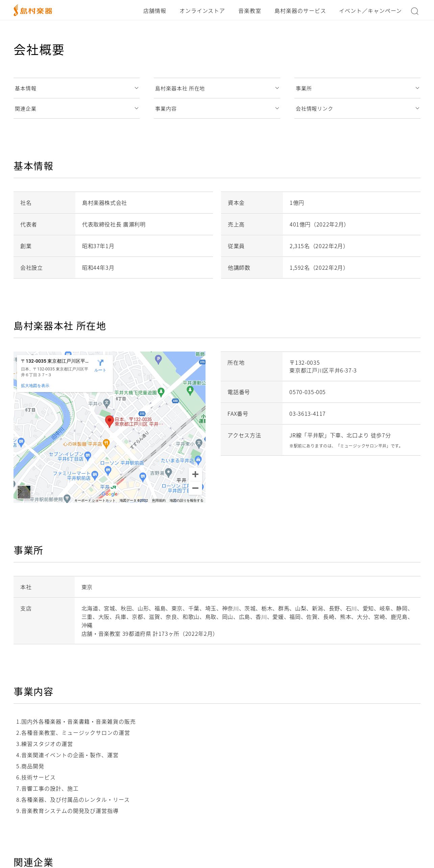The image size is (434, 868).
Task: Click the company name 島村楽器株式会社
Action: [104, 203]
